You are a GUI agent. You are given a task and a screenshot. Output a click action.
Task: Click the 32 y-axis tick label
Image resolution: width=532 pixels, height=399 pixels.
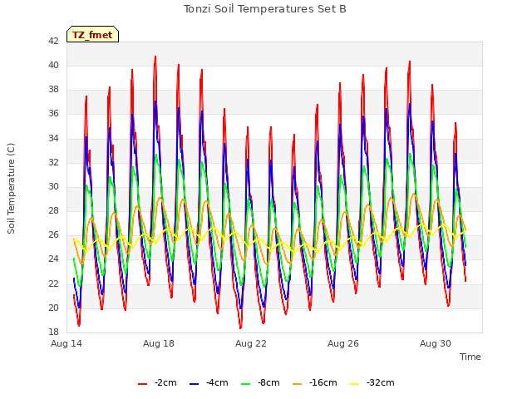pos(53,163)
